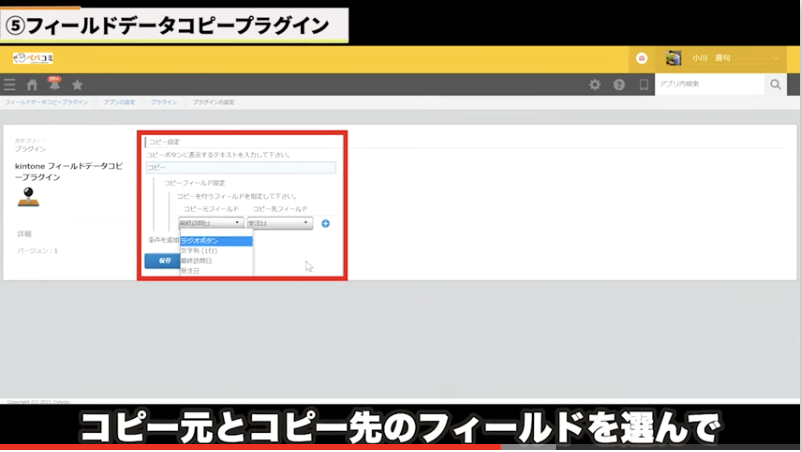Click the search magnifier icon
This screenshot has width=802, height=452.
click(776, 85)
